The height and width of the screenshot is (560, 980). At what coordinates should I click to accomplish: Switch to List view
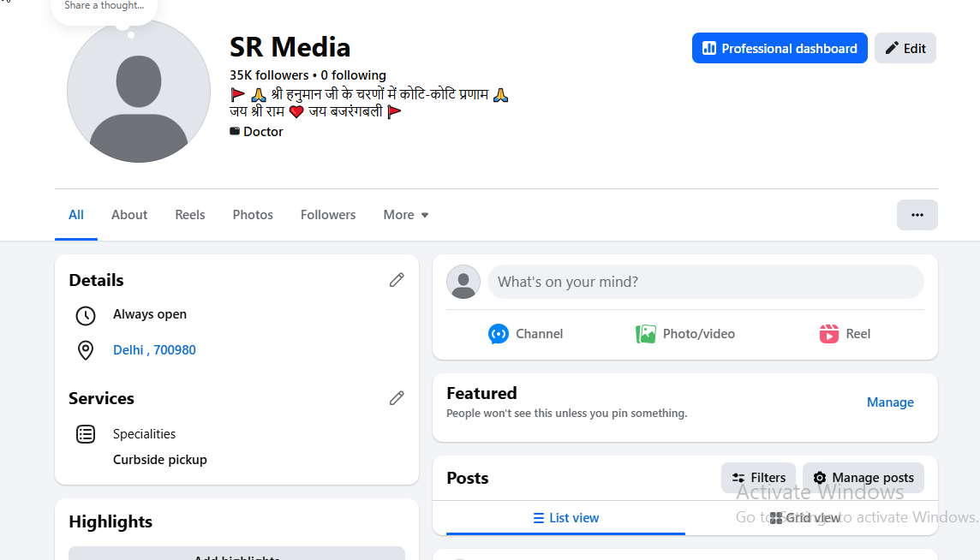point(565,518)
